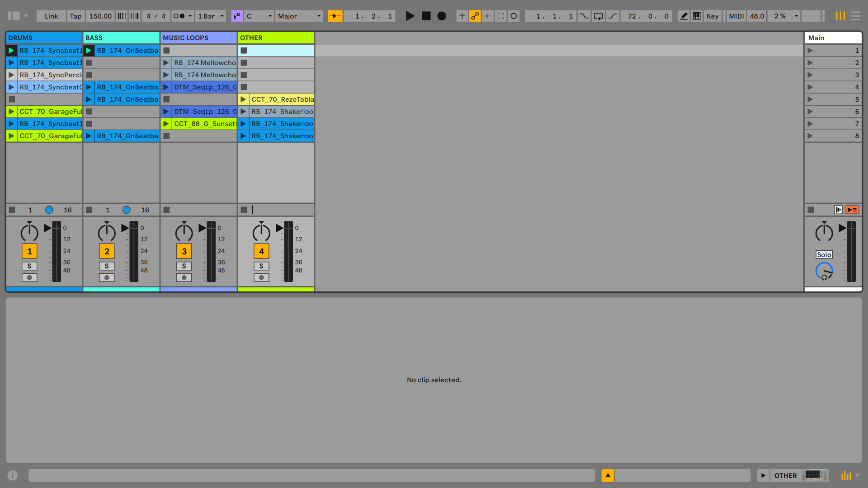Open the root note C dropdown
Screen dimensions: 868x488
click(259, 16)
